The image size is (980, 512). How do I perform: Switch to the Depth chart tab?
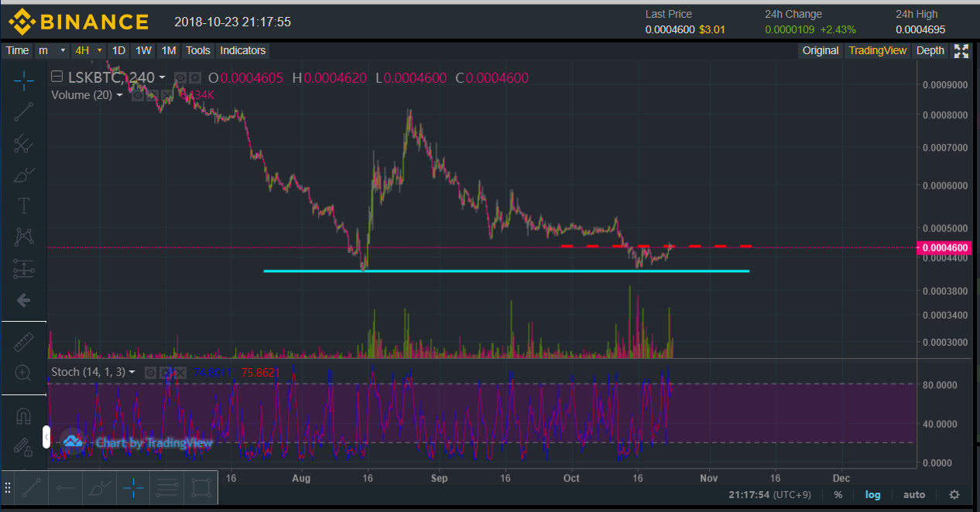tap(930, 51)
